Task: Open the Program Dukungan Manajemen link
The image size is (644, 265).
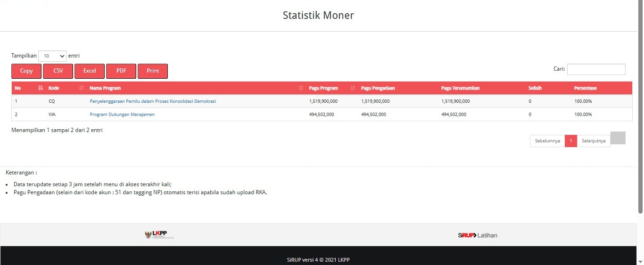Action: (x=122, y=115)
